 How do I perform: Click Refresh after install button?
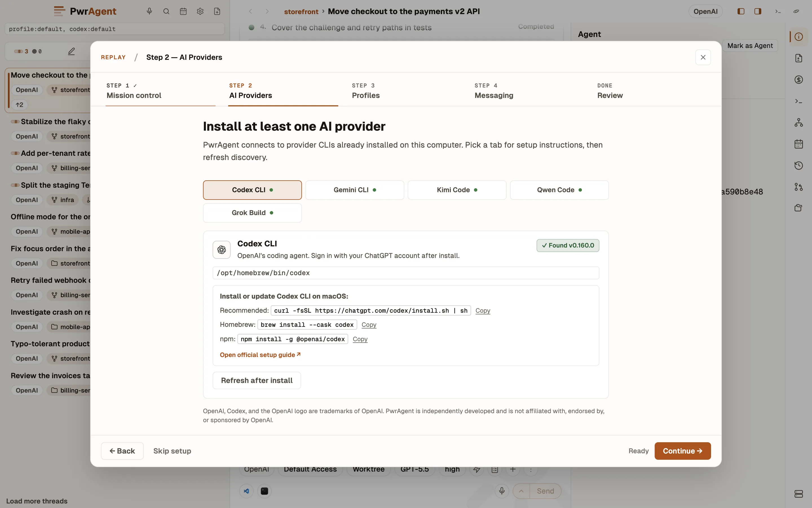(x=257, y=380)
